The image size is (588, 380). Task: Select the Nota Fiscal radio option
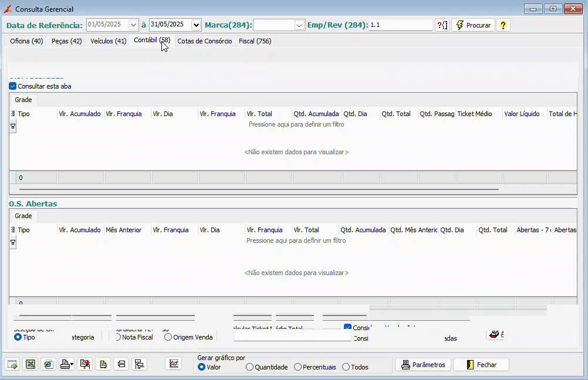118,337
